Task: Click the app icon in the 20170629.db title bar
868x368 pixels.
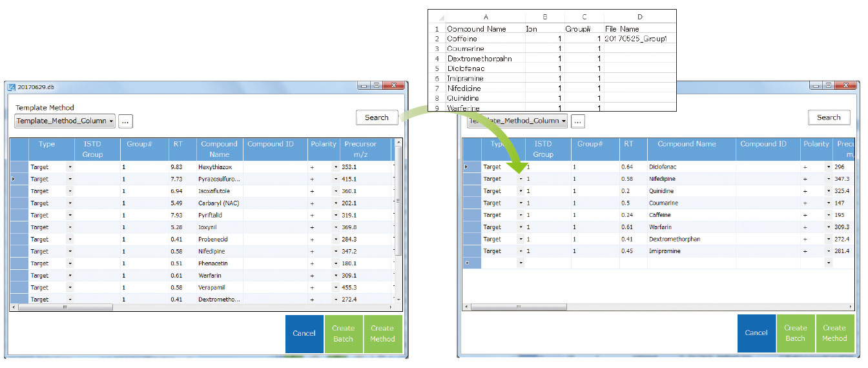Action: tap(11, 88)
